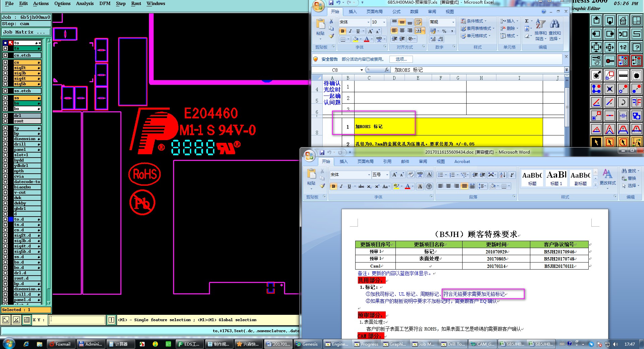Click the Word Italic button
Image resolution: width=644 pixels, height=349 pixels.
[341, 186]
